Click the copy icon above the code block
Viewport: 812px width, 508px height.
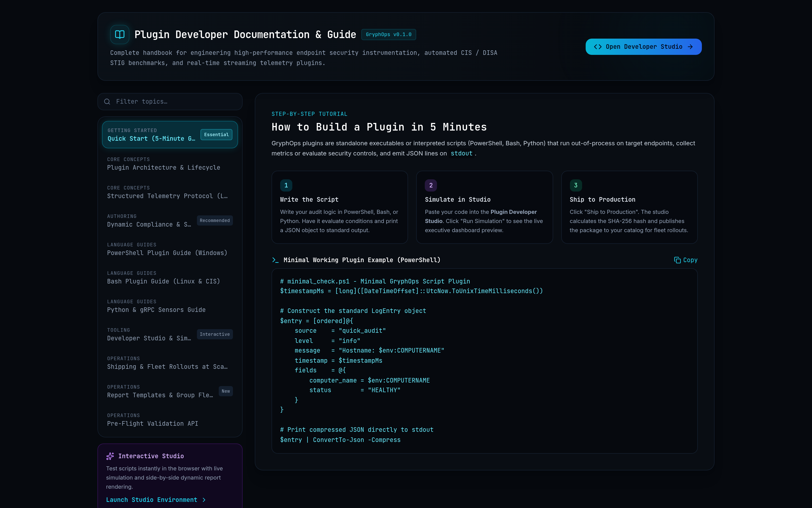(x=677, y=260)
